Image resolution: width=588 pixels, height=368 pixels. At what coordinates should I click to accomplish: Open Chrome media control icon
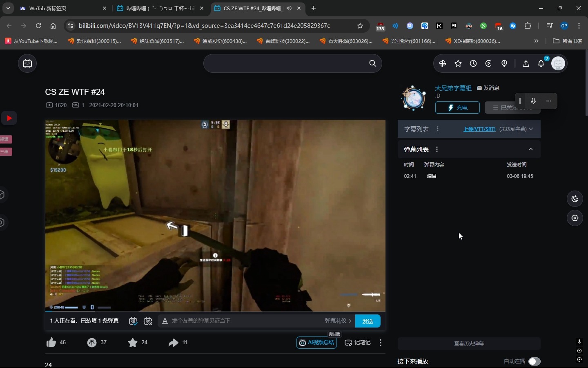(x=550, y=26)
